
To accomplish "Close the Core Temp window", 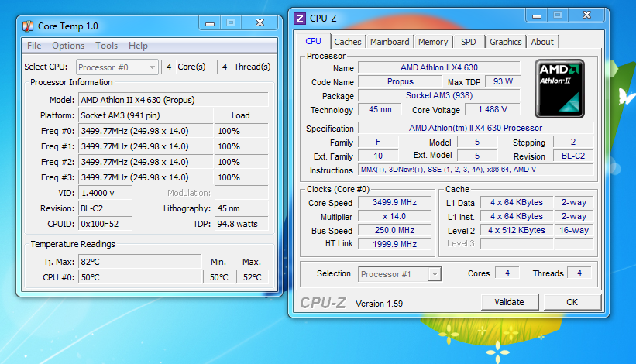I will click(x=260, y=23).
